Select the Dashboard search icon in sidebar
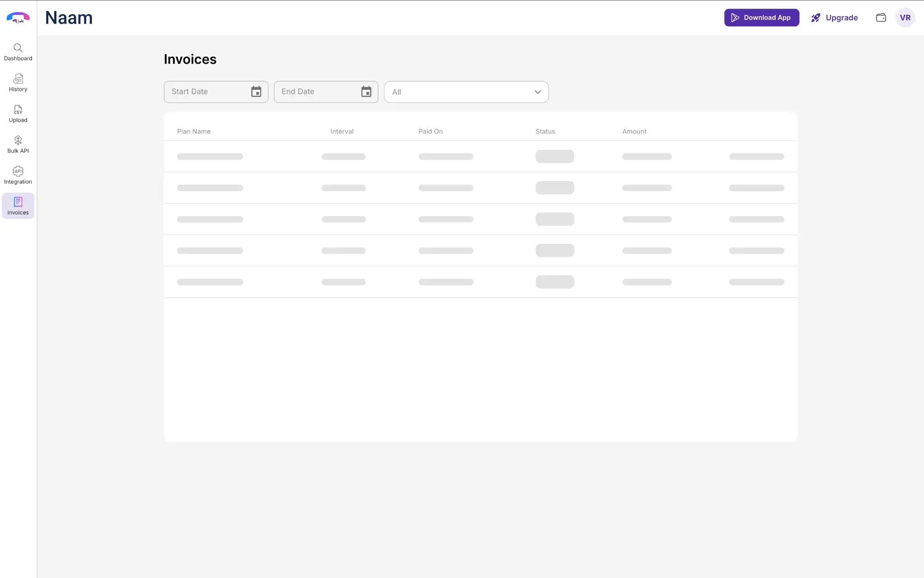The height and width of the screenshot is (578, 924). [x=18, y=47]
